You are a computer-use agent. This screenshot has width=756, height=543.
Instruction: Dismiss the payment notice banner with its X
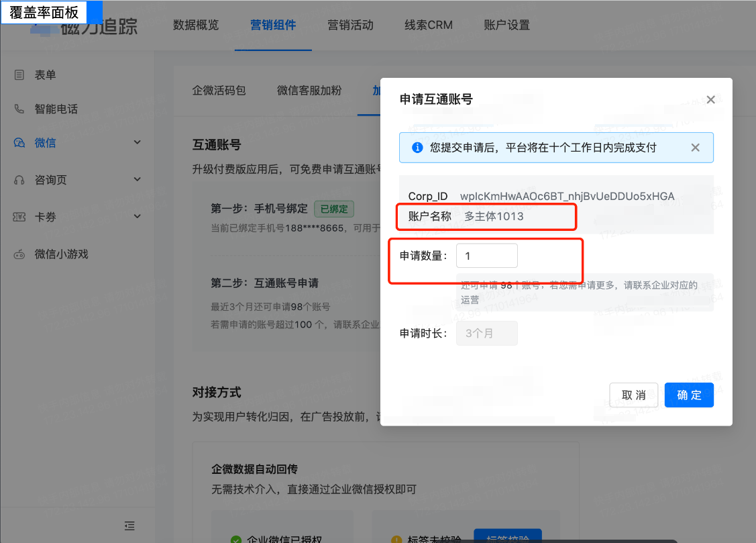click(x=695, y=147)
